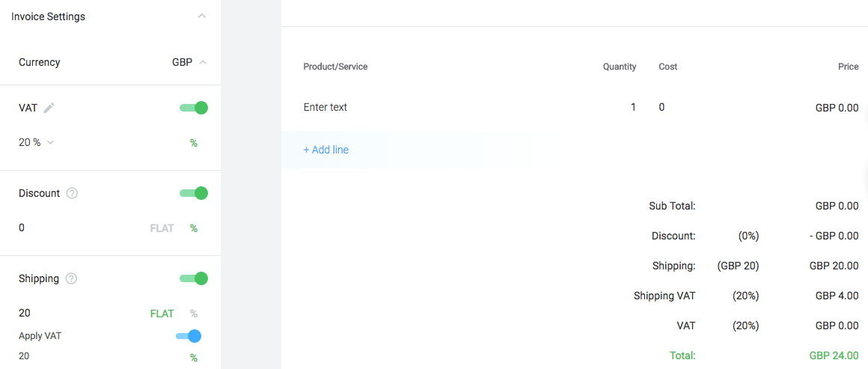Edit the Quantity value 1
The width and height of the screenshot is (868, 369).
point(633,108)
